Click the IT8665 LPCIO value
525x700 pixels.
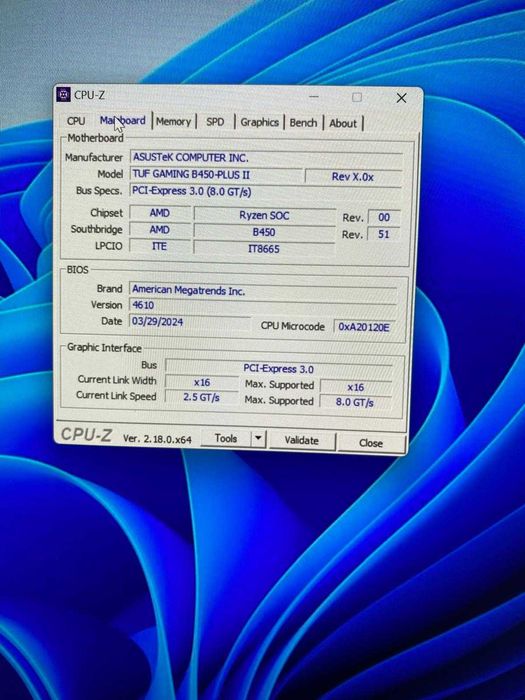coord(264,249)
